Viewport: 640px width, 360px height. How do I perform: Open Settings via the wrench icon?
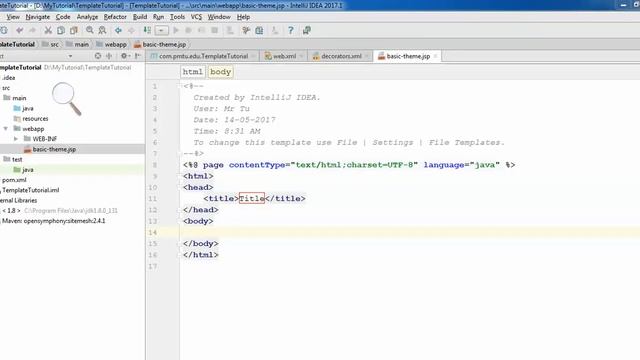tap(246, 31)
